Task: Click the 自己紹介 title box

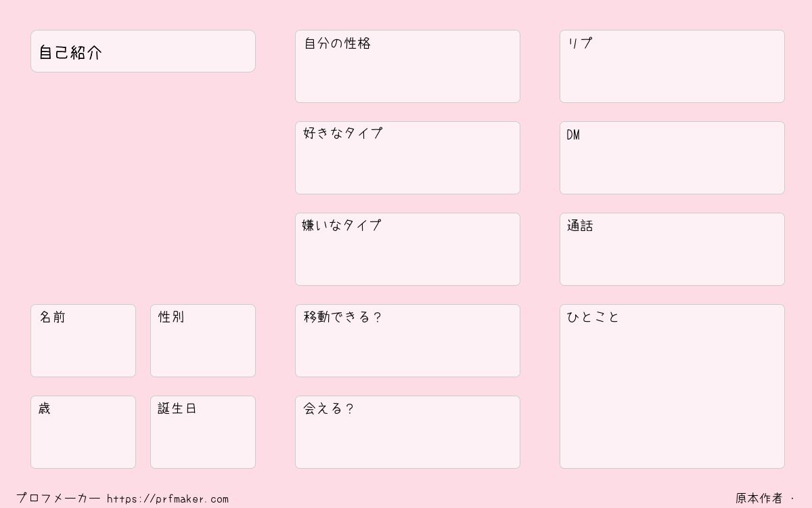Action: 143,51
